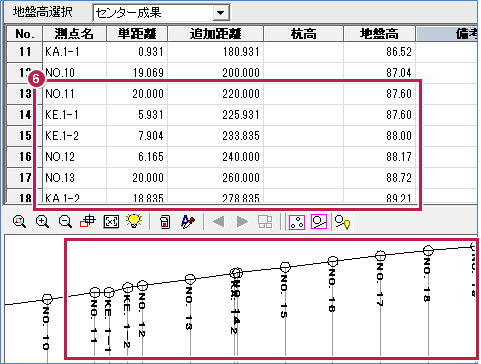Click the zoom out magnifier icon
The image size is (481, 364).
[65, 222]
